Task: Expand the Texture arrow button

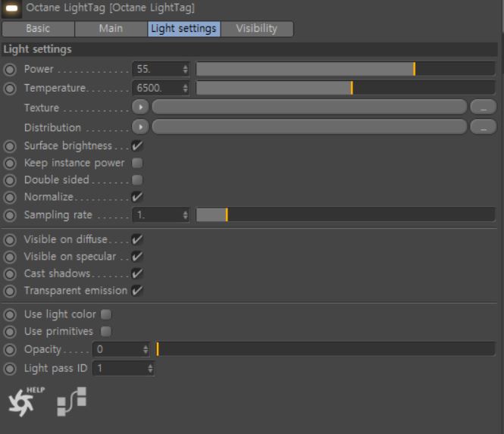Action: click(140, 107)
